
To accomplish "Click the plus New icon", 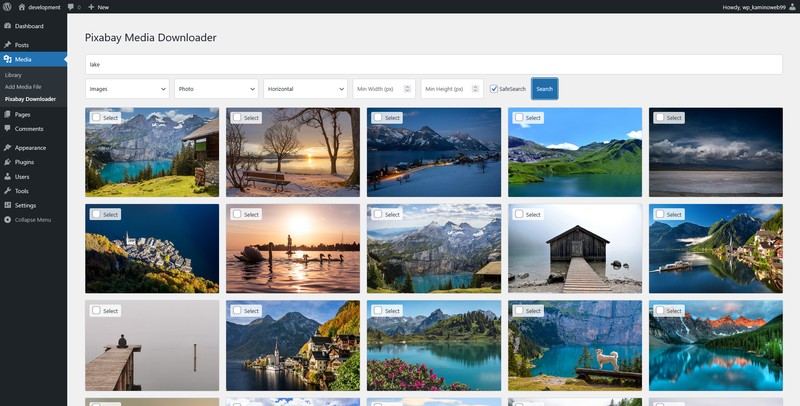I will [x=91, y=7].
